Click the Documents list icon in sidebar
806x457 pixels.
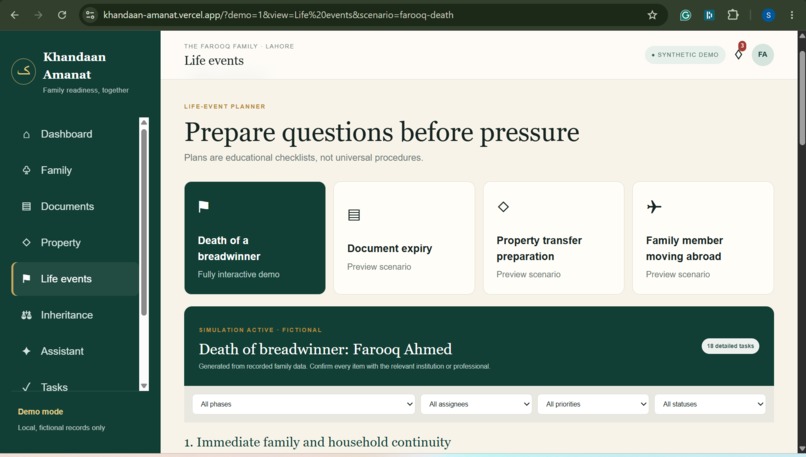pos(26,207)
